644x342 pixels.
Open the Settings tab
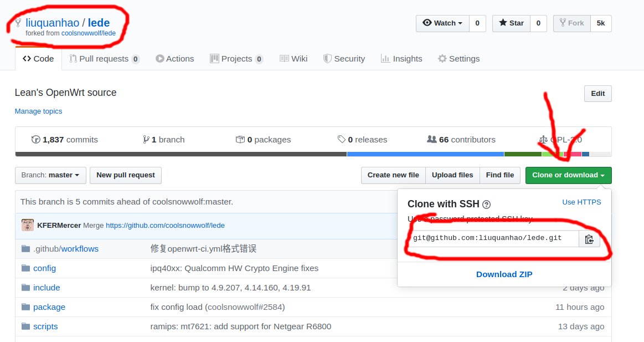[x=458, y=59]
